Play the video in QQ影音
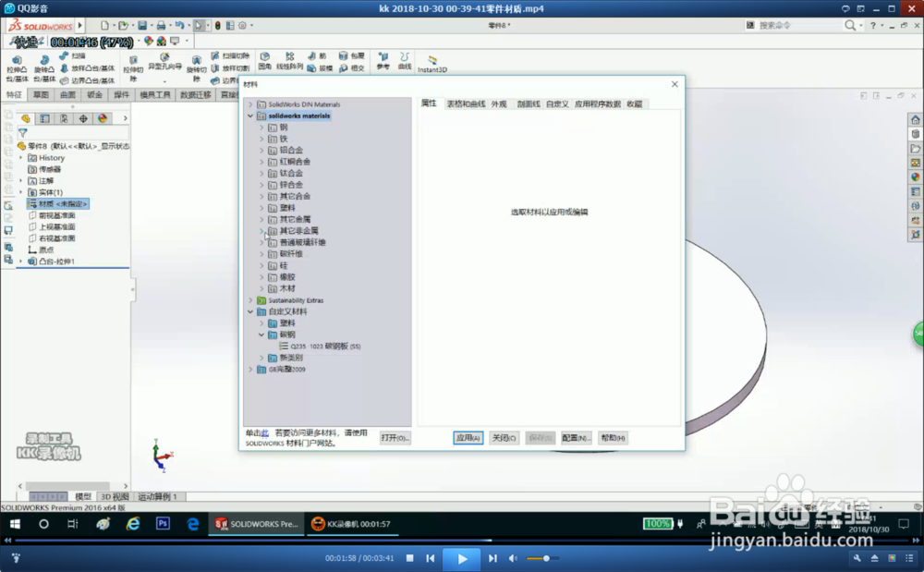924x572 pixels. coord(462,558)
